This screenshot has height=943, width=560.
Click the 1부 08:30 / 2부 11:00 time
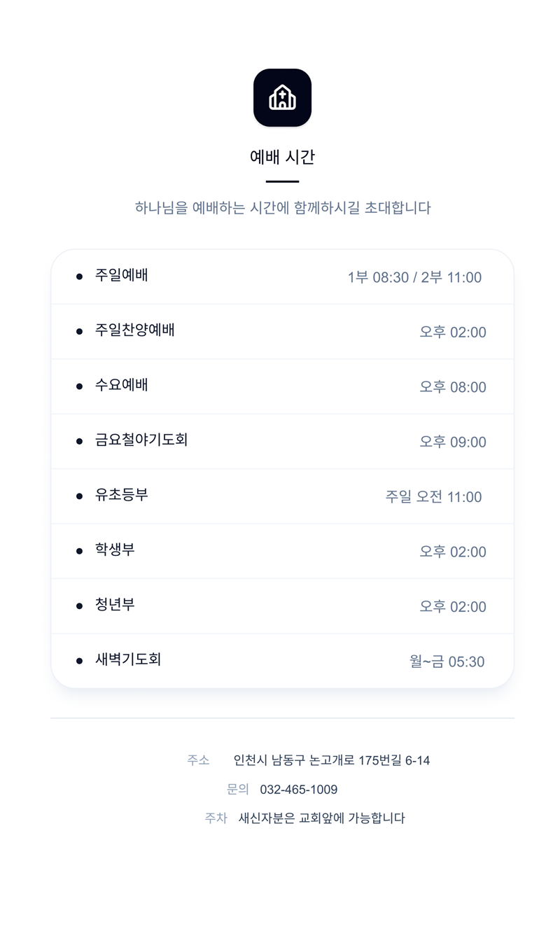coord(414,277)
